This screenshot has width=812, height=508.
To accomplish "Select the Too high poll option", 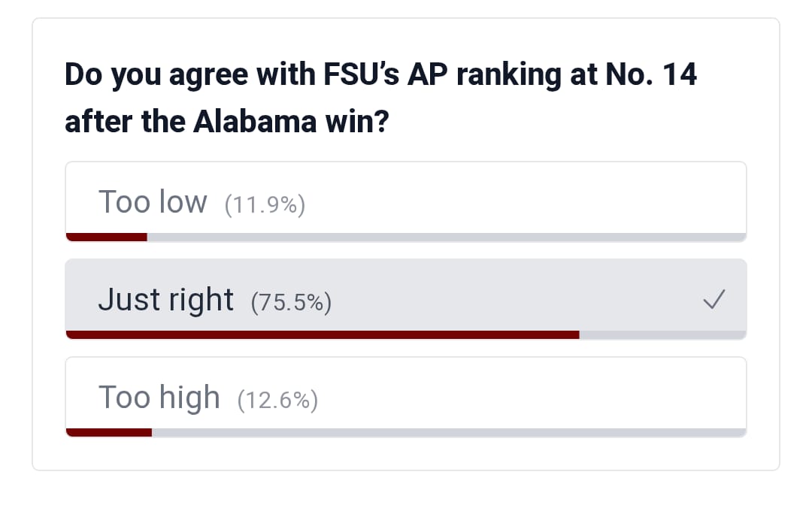I will click(x=406, y=397).
